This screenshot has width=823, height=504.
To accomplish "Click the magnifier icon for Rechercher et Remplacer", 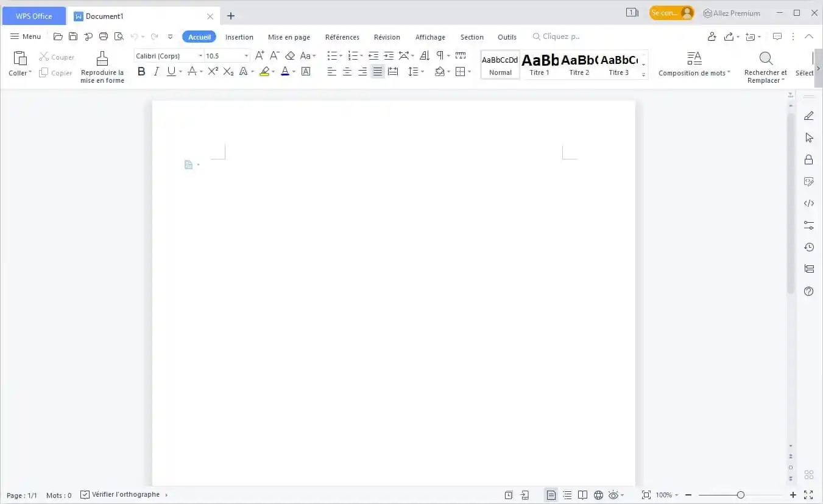I will click(766, 58).
